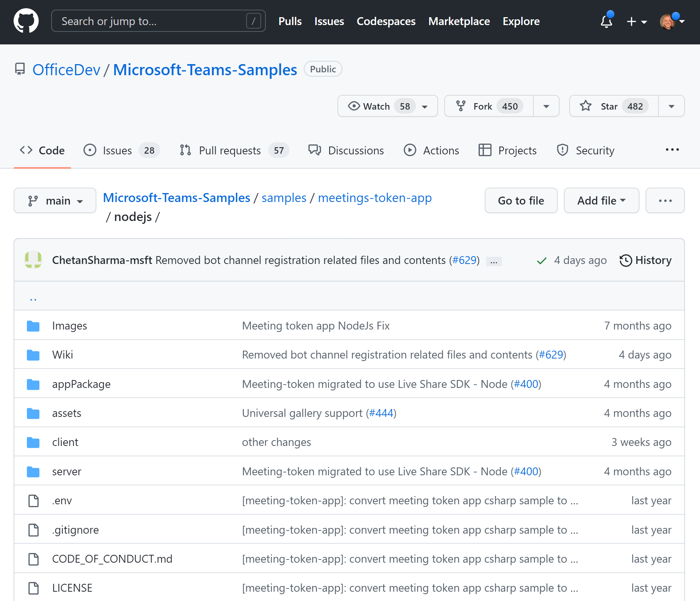Screen dimensions: 700x601
Task: Click the search input field
Action: tap(157, 21)
